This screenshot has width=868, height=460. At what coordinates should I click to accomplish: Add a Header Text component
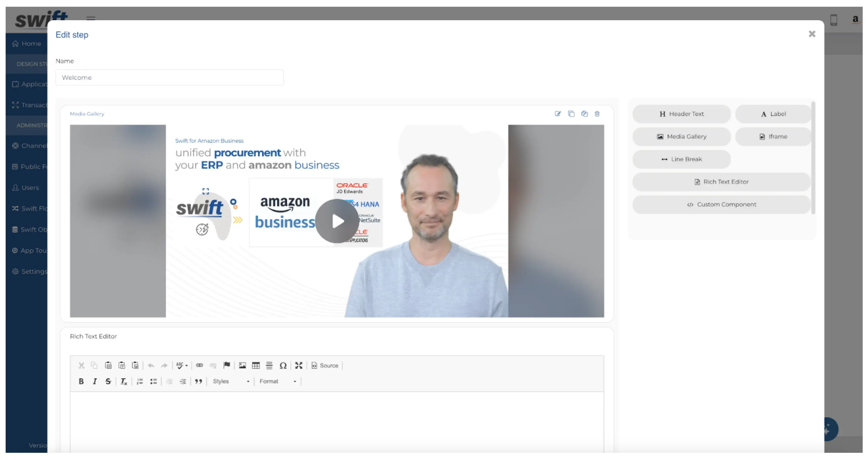[681, 114]
